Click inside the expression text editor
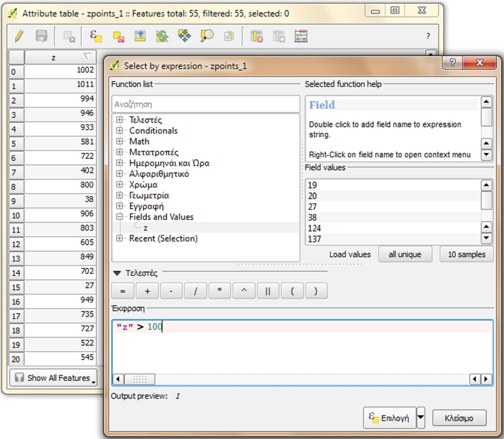The height and width of the screenshot is (439, 504). click(302, 347)
